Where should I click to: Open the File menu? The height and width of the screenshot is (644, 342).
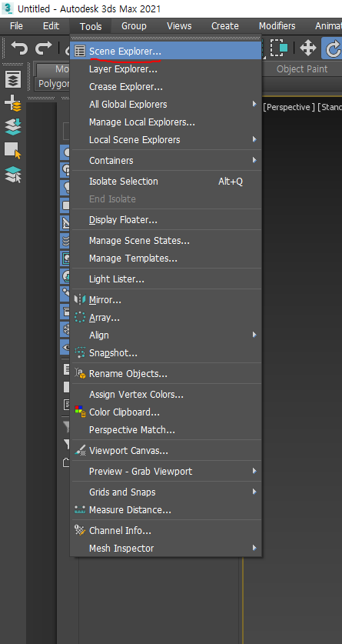pos(16,26)
